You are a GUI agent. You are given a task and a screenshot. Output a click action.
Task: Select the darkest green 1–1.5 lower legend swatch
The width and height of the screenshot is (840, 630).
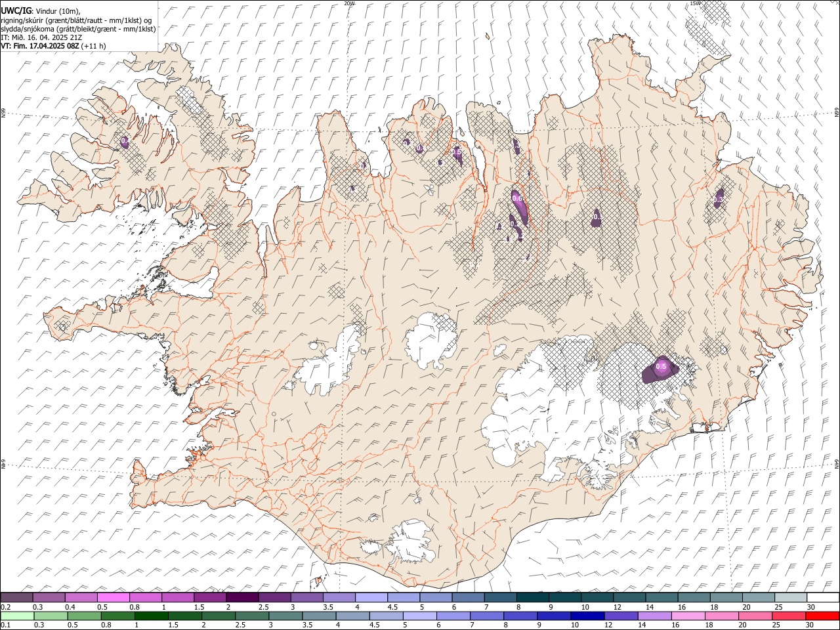point(152,616)
